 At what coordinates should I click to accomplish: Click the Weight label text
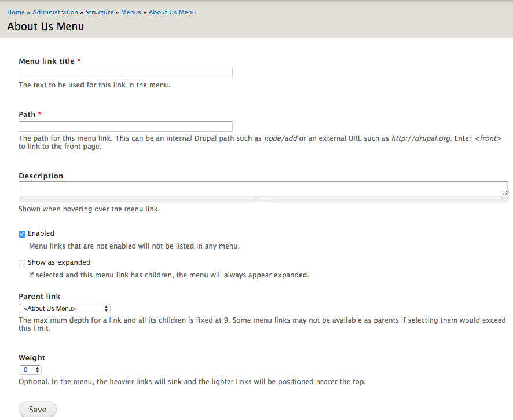point(32,358)
